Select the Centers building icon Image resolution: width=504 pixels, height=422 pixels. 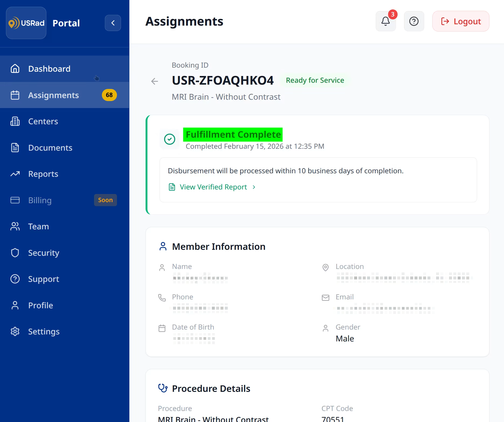(15, 121)
